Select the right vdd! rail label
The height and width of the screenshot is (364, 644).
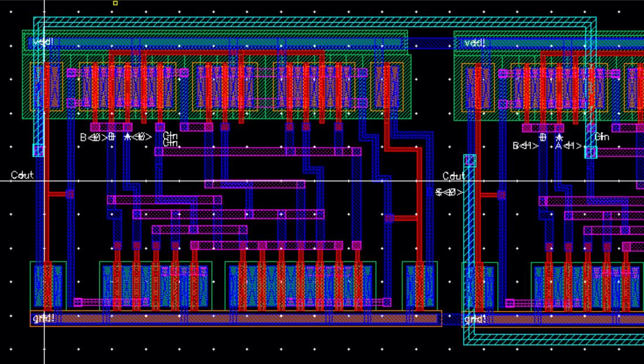click(x=475, y=43)
